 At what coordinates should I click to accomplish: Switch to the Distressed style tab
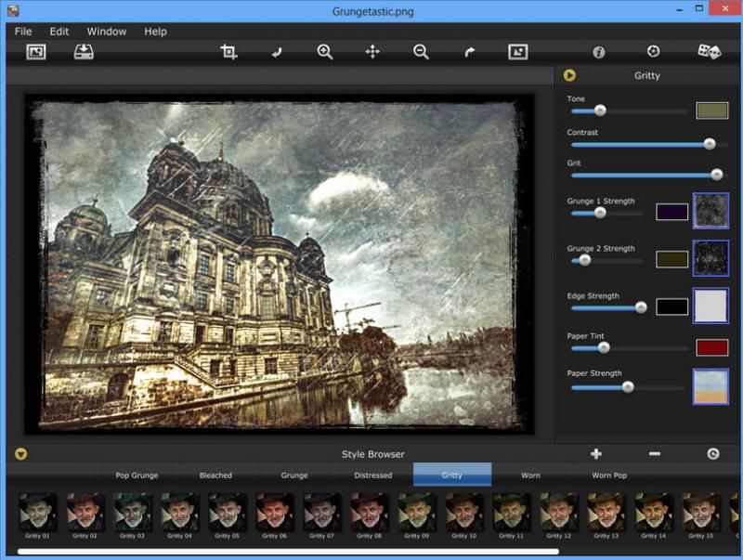pyautogui.click(x=373, y=475)
